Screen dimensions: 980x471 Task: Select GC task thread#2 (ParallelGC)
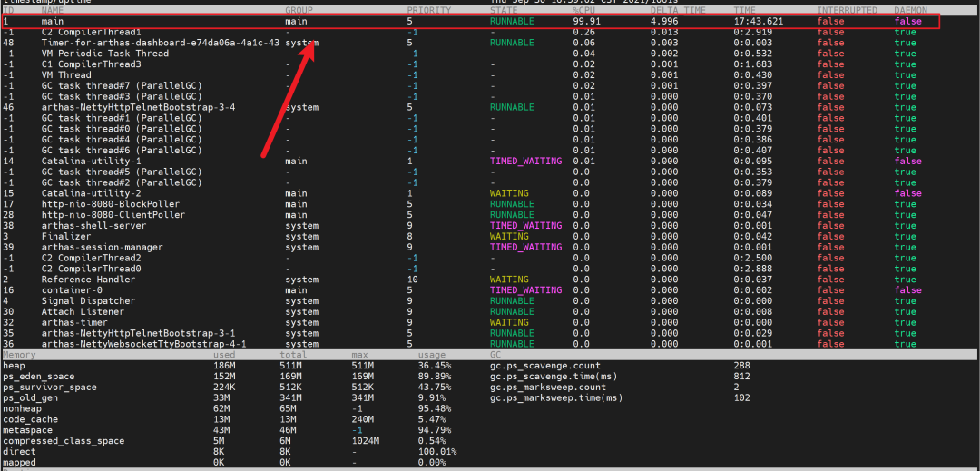click(x=122, y=182)
